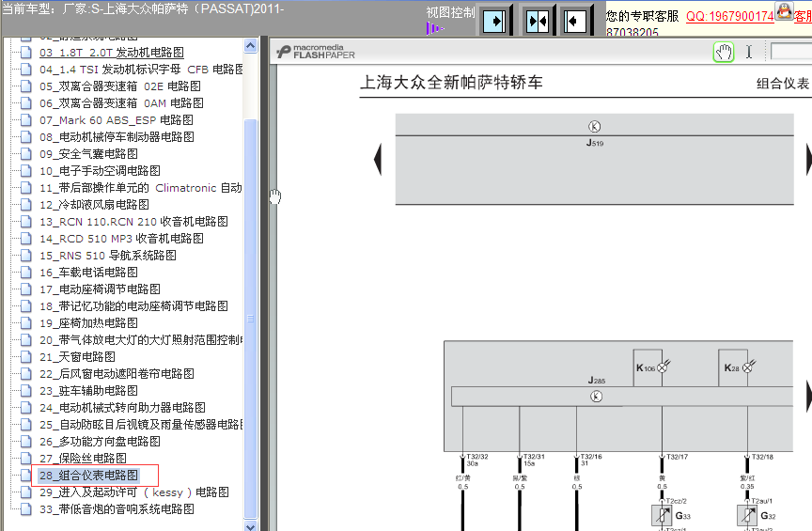Viewport: 812px width, 531px height.
Task: Go to previous diagram page arrow
Action: tap(378, 159)
